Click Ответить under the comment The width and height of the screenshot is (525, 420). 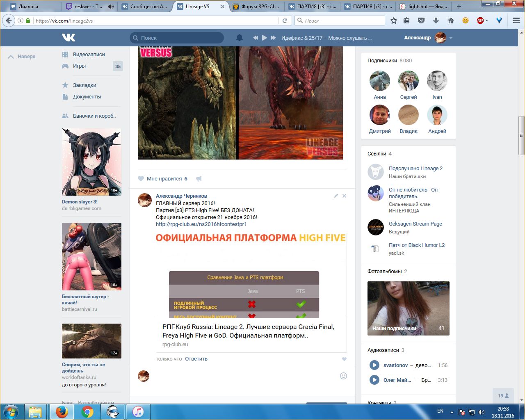196,359
